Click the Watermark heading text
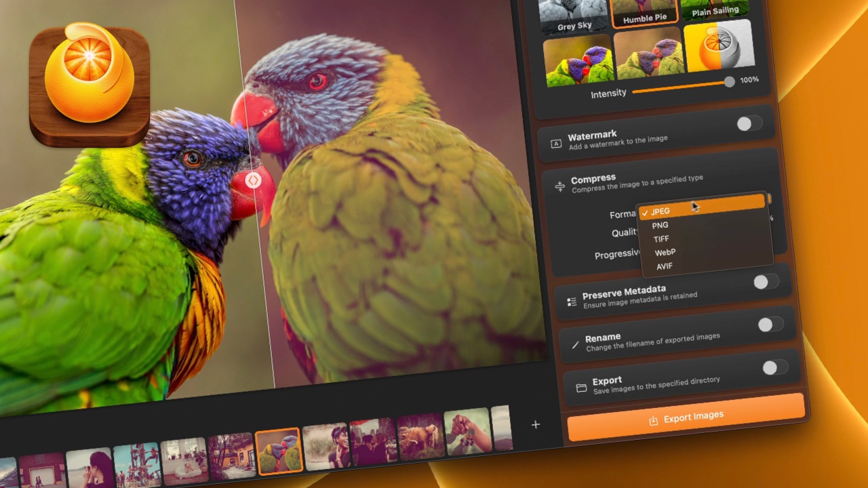 coord(592,136)
